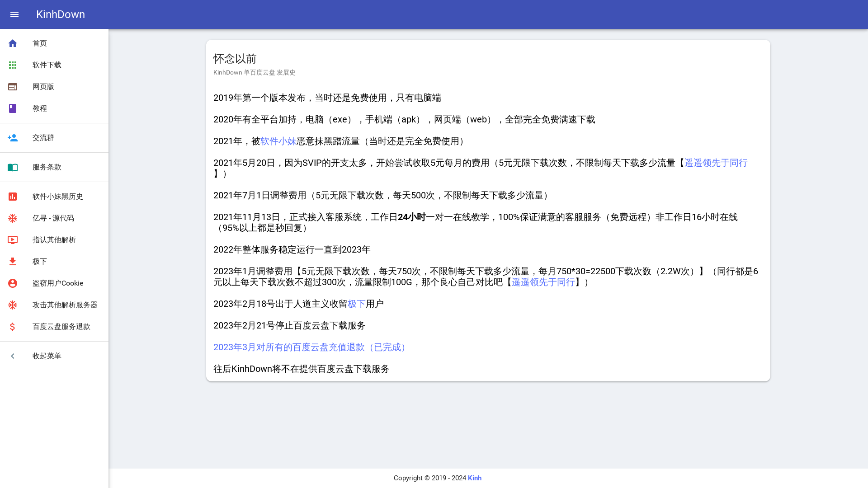Click the home icon beside 首页
The height and width of the screenshot is (488, 868).
coord(13,43)
